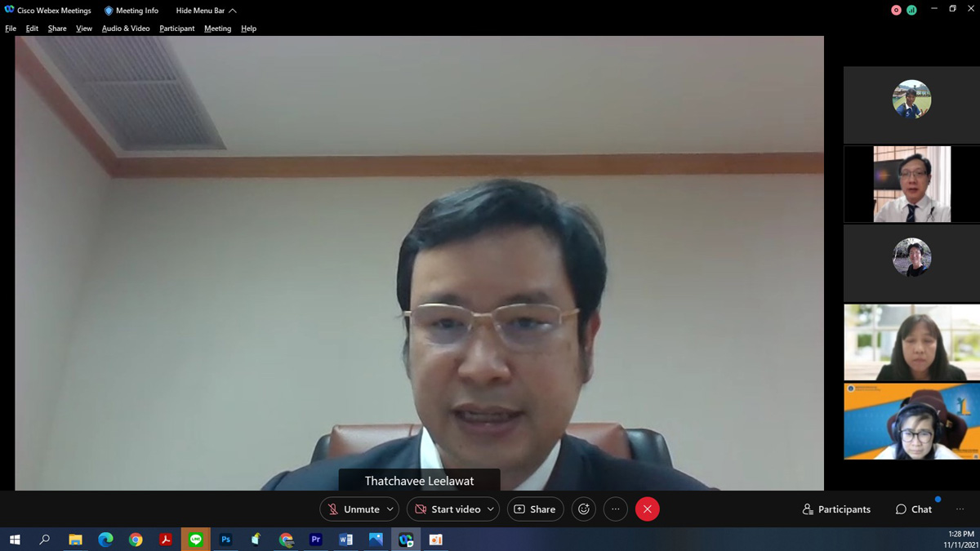Screen dimensions: 980x551
Task: Open the more options ellipsis button
Action: (x=616, y=509)
